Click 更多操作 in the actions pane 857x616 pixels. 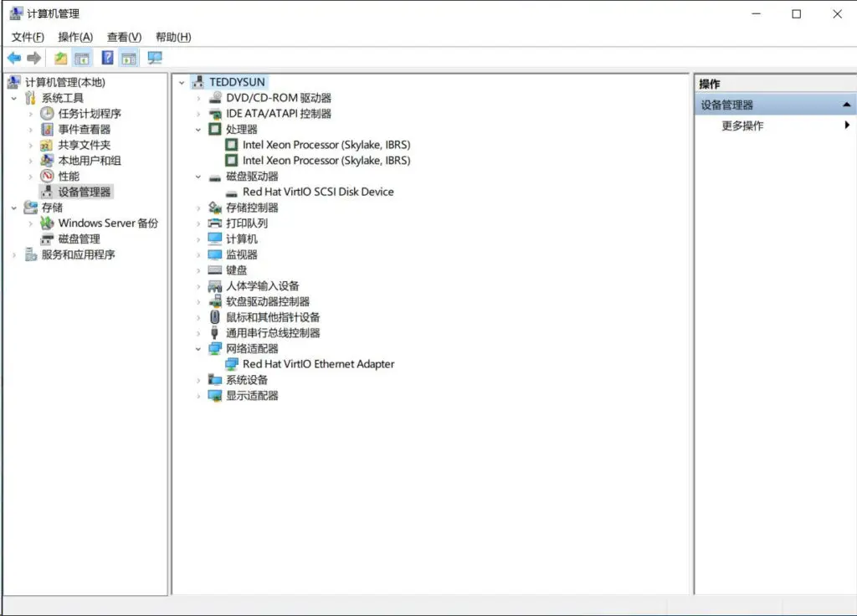point(743,126)
